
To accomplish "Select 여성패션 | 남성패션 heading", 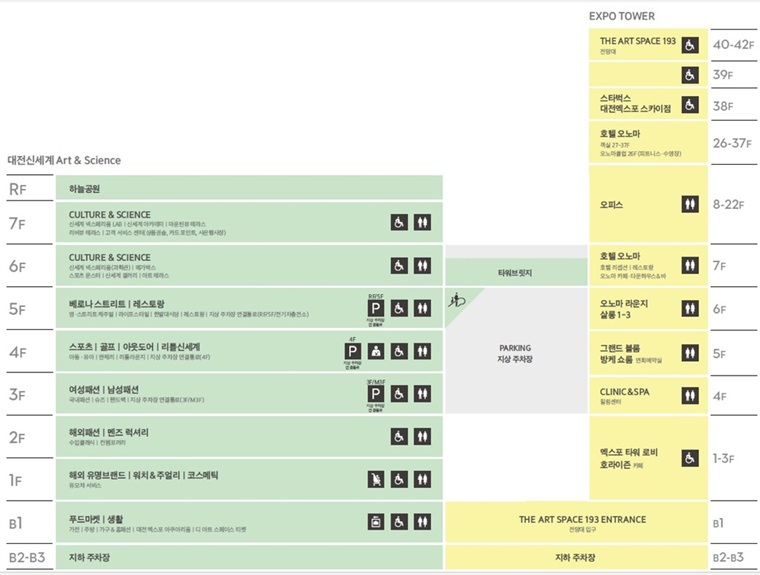I will (x=104, y=390).
